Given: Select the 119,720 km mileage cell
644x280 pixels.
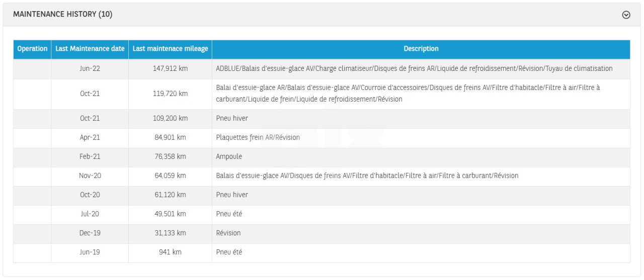Looking at the screenshot, I should (170, 94).
